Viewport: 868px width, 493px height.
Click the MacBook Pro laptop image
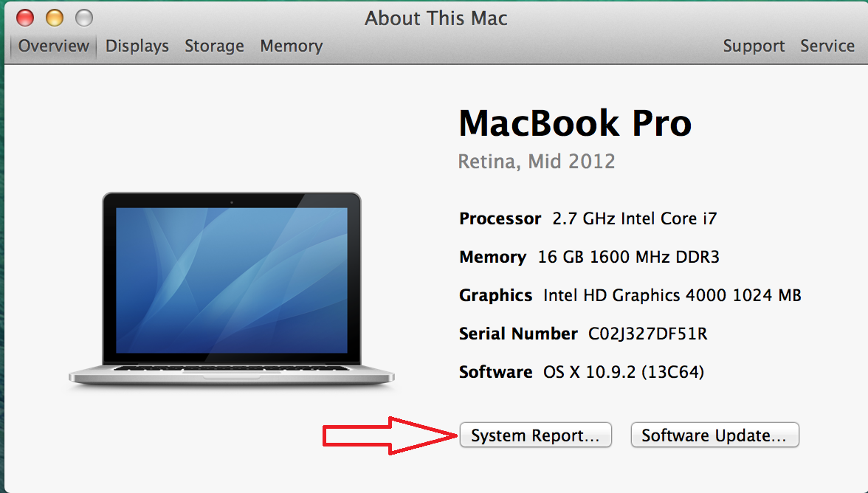pos(231,288)
